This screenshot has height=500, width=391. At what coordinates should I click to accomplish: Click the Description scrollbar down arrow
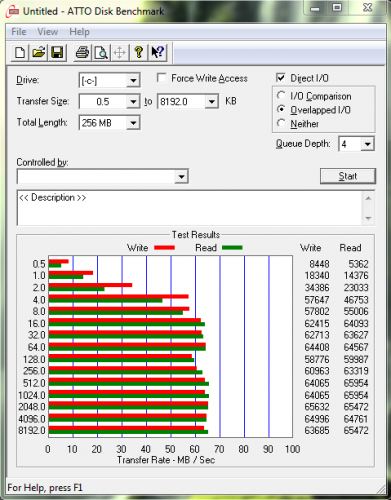coord(368,218)
